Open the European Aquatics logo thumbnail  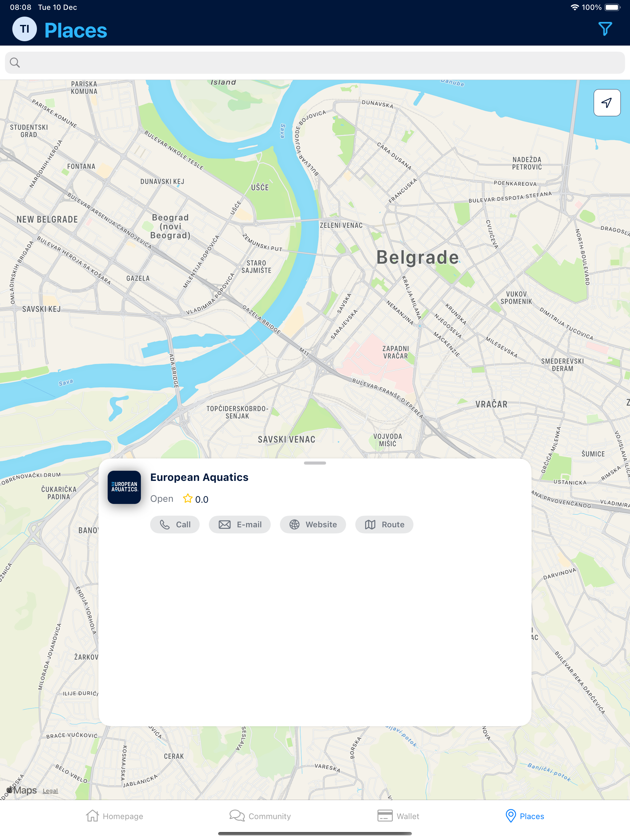tap(124, 487)
